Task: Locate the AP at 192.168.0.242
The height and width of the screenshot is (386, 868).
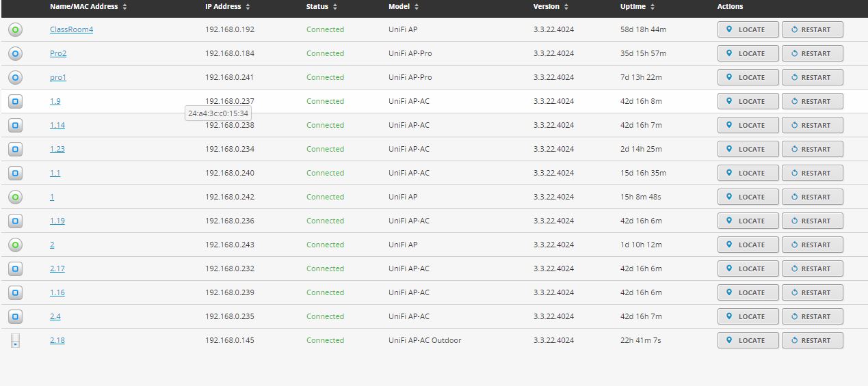Action: 748,197
